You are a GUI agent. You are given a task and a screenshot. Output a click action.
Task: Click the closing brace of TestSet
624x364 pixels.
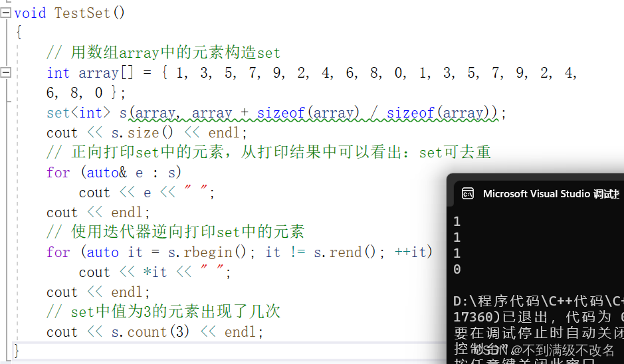pyautogui.click(x=17, y=351)
